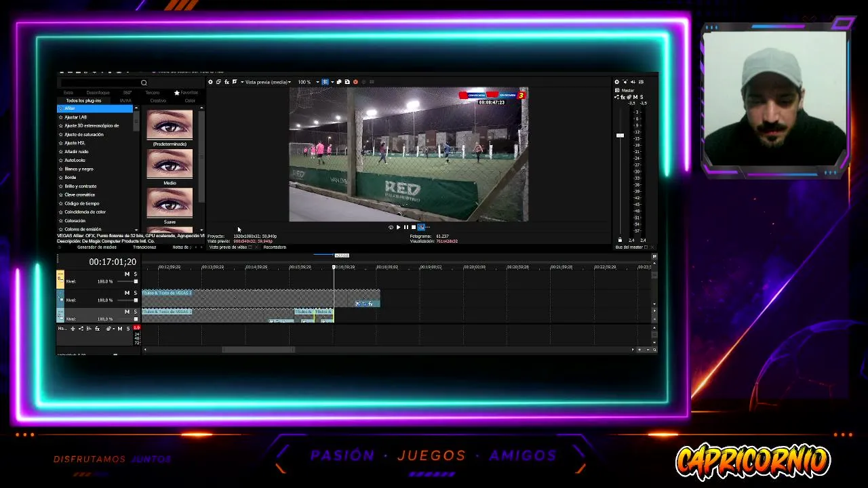
Task: Open the Generador de medios tab
Action: point(97,247)
